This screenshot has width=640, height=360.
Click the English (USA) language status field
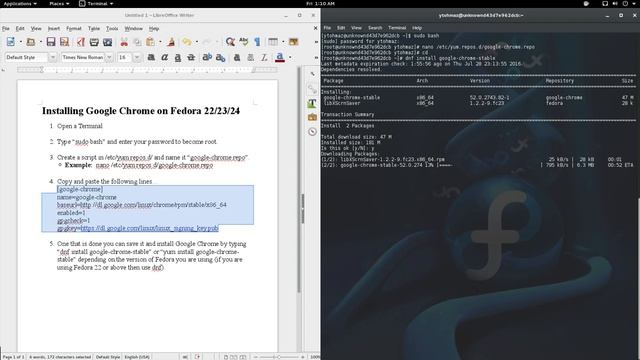[137, 357]
